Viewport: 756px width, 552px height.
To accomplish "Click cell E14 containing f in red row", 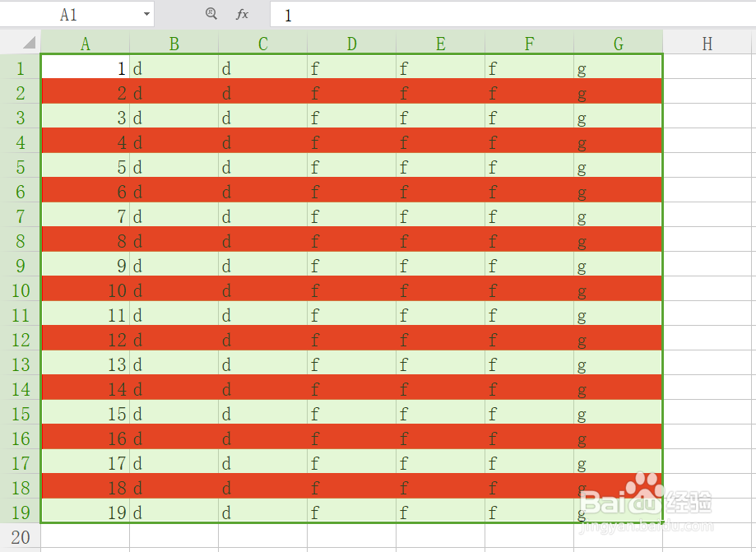I will tap(440, 387).
